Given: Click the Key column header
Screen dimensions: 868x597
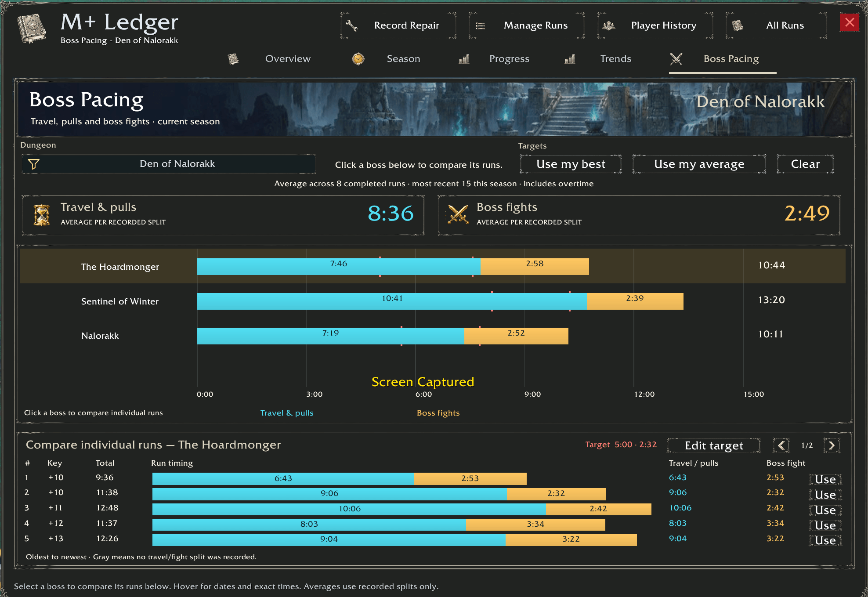Looking at the screenshot, I should click(54, 463).
